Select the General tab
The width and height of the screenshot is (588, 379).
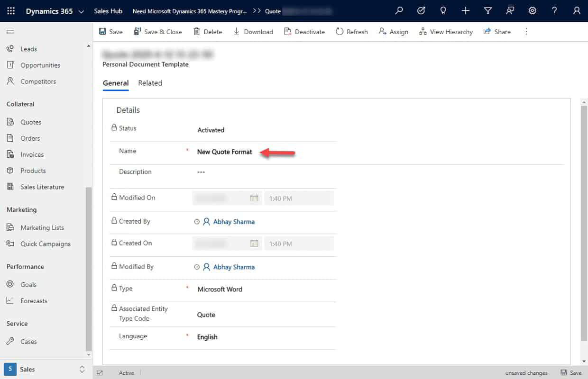click(x=115, y=83)
